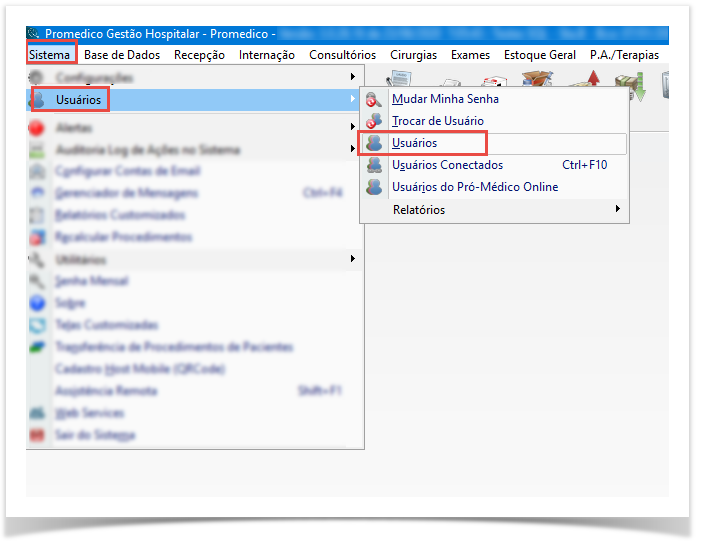Open the Sistema menu
Image resolution: width=703 pixels, height=546 pixels.
click(50, 55)
